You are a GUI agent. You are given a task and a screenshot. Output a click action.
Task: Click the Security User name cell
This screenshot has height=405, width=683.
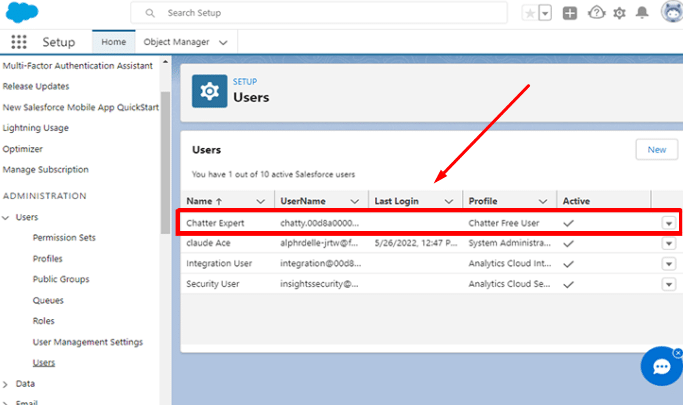click(x=213, y=284)
